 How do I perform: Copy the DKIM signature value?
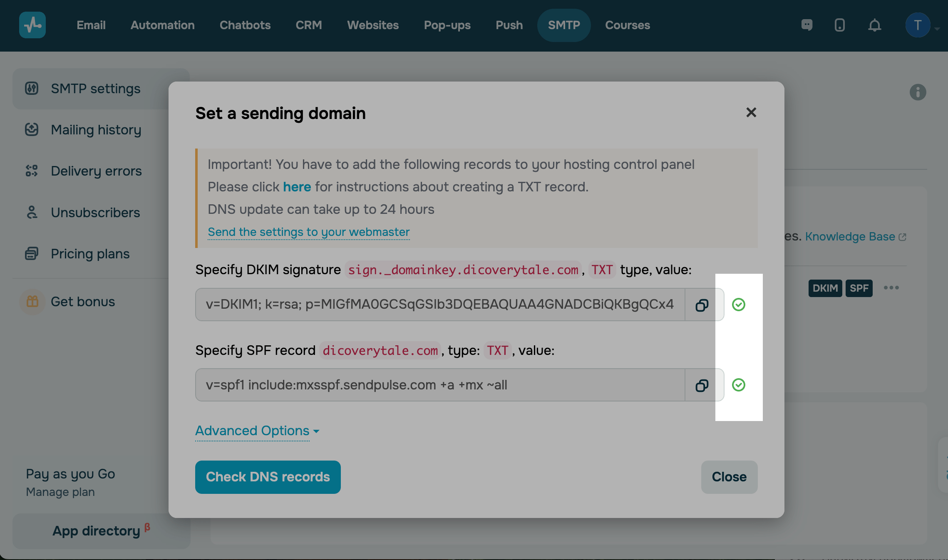pos(702,305)
